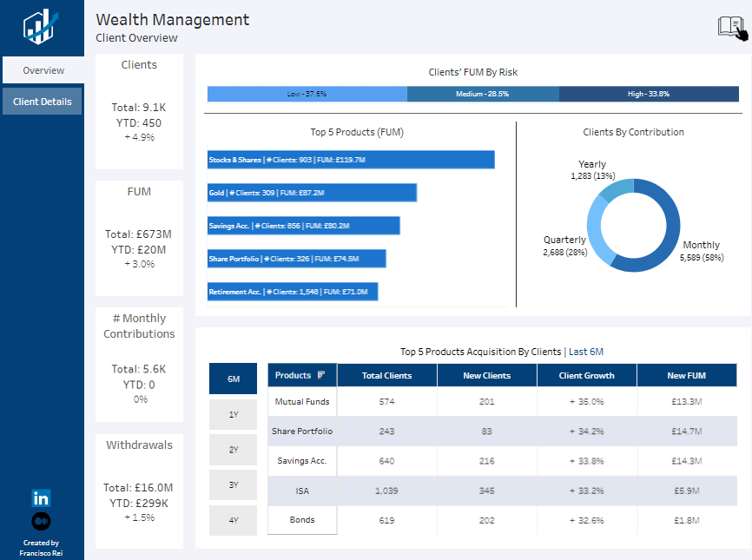Click the New Clients column header

tap(487, 375)
